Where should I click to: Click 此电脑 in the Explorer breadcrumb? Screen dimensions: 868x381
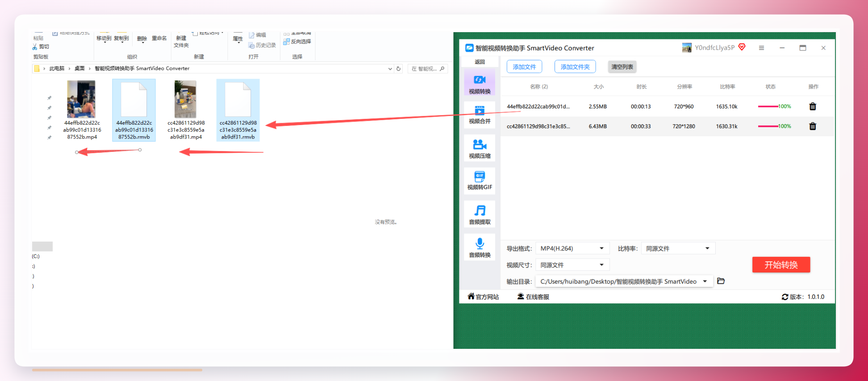57,68
